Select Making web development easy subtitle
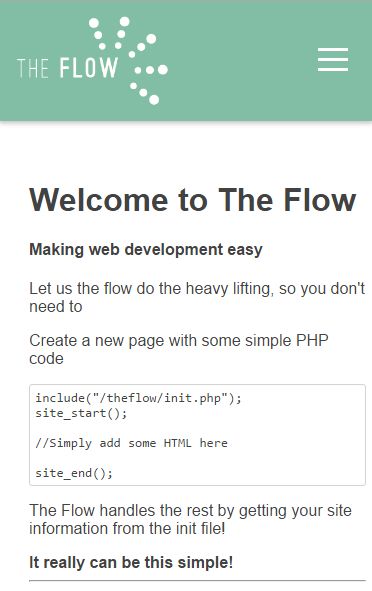Screen dimensions: 372x591 [x=146, y=250]
